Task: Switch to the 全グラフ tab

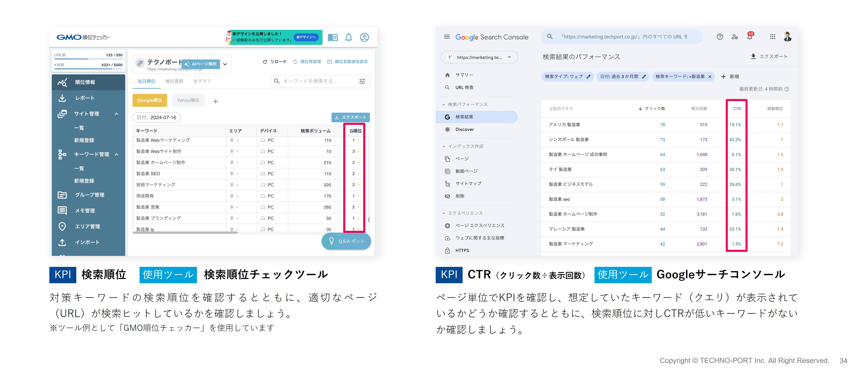Action: (202, 81)
